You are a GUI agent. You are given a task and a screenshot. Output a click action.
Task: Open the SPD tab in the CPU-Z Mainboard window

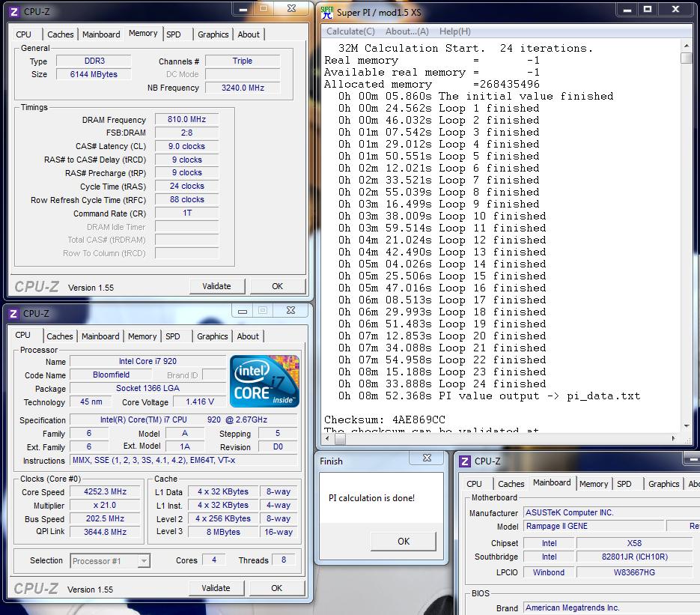pos(624,484)
